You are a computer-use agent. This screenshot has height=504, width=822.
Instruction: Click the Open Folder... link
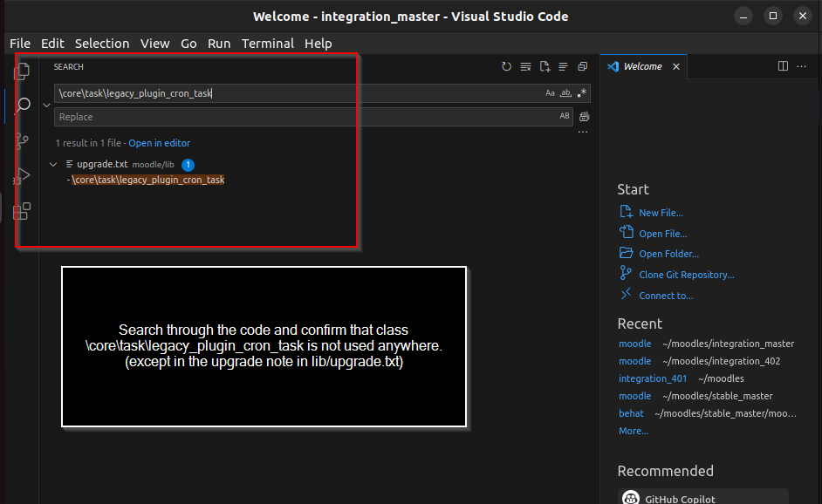pyautogui.click(x=669, y=254)
